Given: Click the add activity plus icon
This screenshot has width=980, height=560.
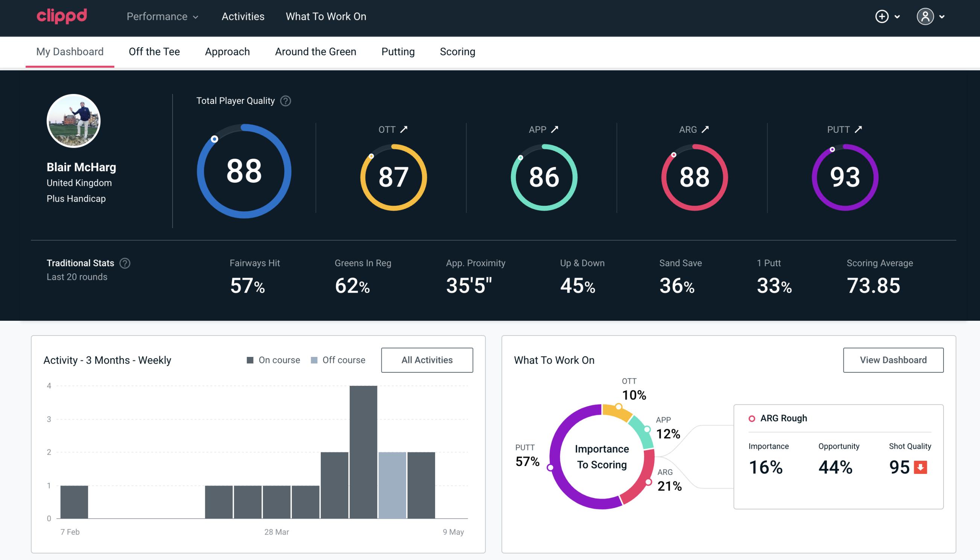Looking at the screenshot, I should [x=883, y=17].
